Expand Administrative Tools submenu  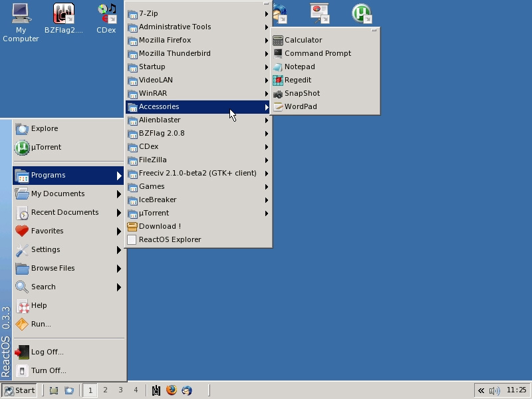click(198, 27)
